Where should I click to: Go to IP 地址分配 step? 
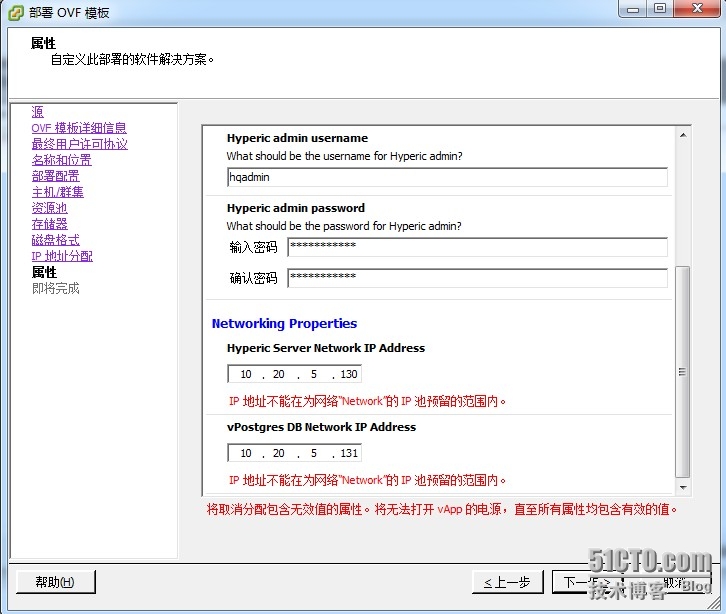pyautogui.click(x=62, y=256)
